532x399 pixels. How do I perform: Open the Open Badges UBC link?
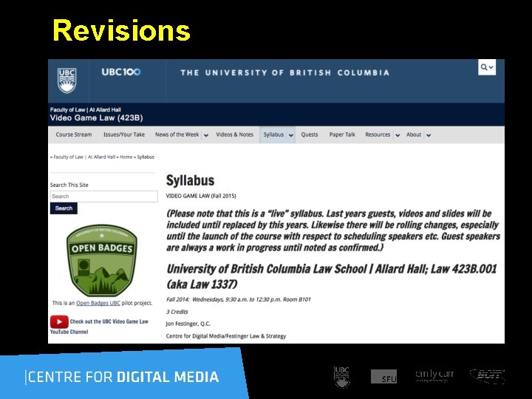[98, 303]
